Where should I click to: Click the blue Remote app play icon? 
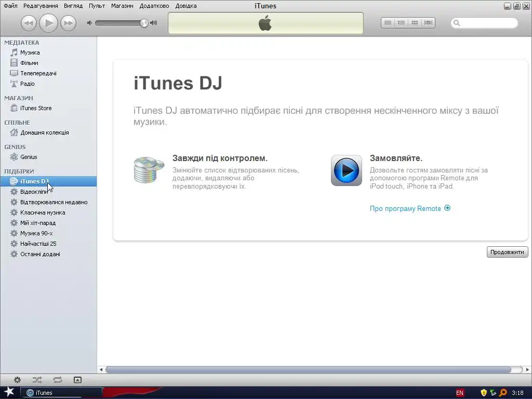click(347, 170)
